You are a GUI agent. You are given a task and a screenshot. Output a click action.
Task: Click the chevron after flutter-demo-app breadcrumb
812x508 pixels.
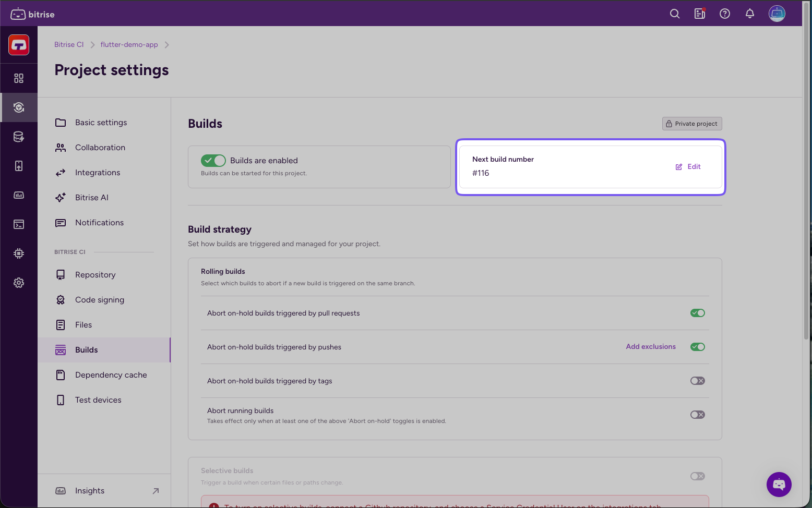[166, 45]
